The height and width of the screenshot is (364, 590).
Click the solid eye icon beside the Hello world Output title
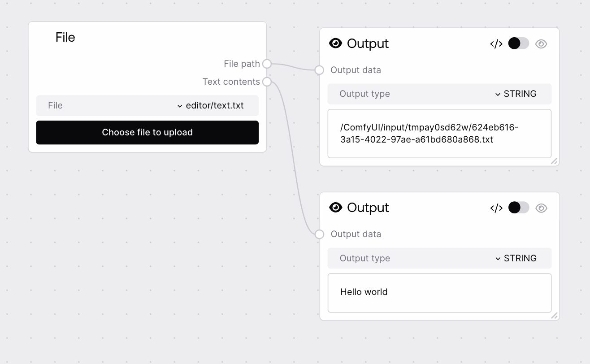(335, 208)
